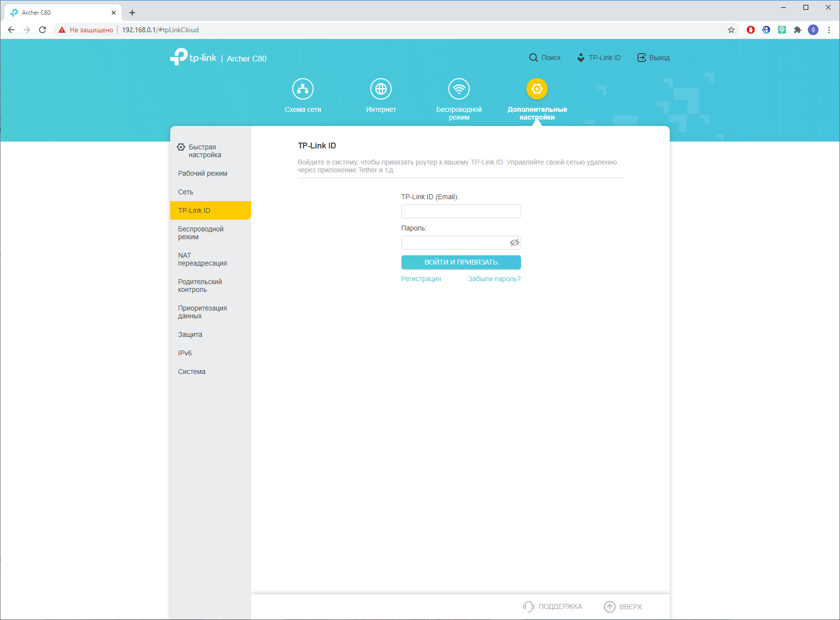Open the Беспроводной режим Wi-Fi icon

(x=459, y=89)
